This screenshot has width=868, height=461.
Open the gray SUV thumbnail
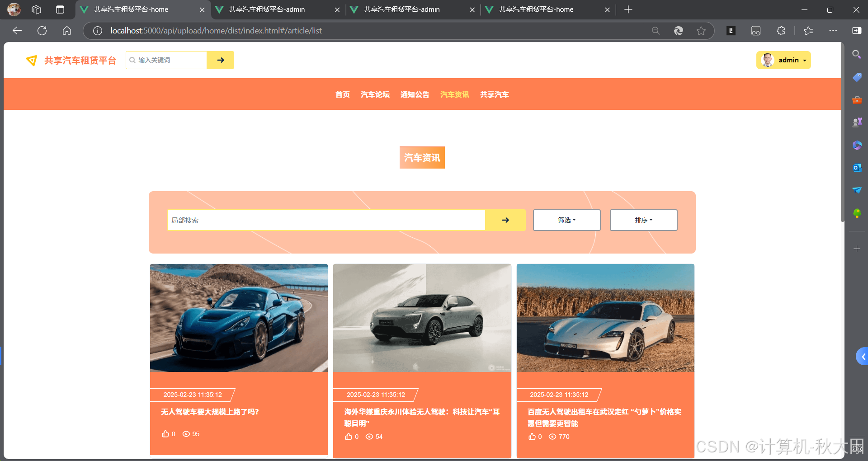pos(422,318)
